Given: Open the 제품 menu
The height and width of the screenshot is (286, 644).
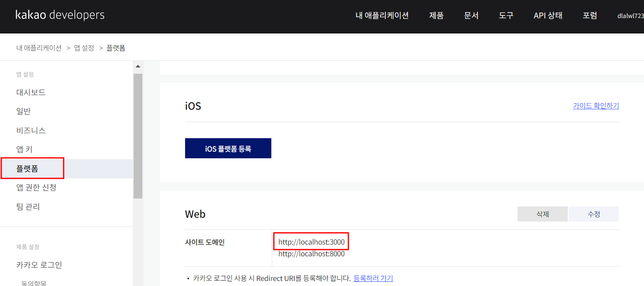Looking at the screenshot, I should pyautogui.click(x=436, y=15).
